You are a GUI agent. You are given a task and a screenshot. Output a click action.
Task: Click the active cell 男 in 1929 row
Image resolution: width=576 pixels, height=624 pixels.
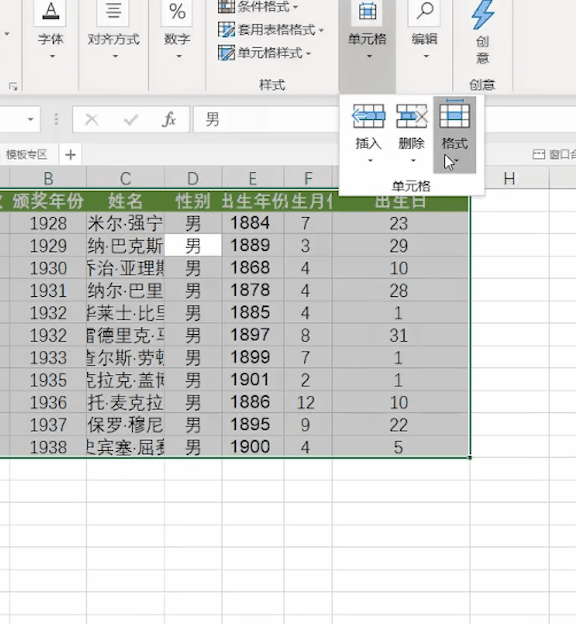click(x=193, y=246)
